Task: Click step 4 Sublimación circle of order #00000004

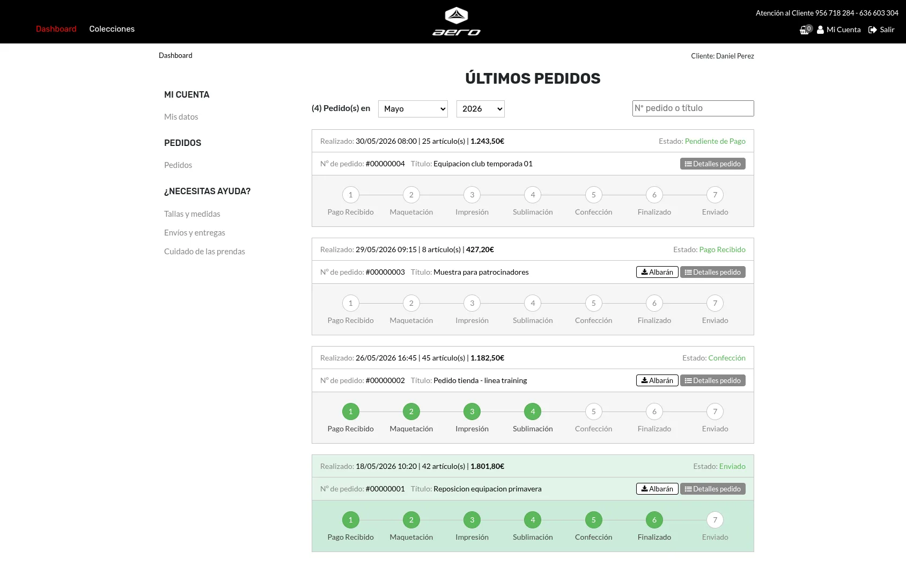Action: [x=533, y=195]
